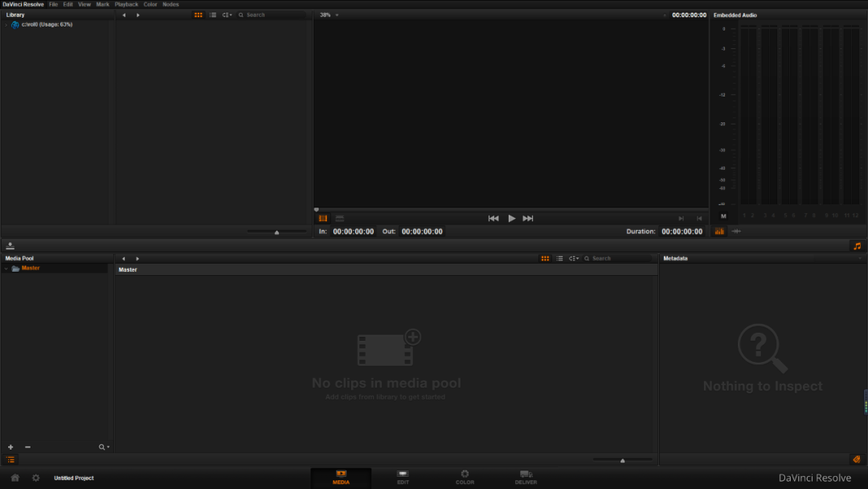Open the Metadata panel options dropdown

pyautogui.click(x=860, y=259)
